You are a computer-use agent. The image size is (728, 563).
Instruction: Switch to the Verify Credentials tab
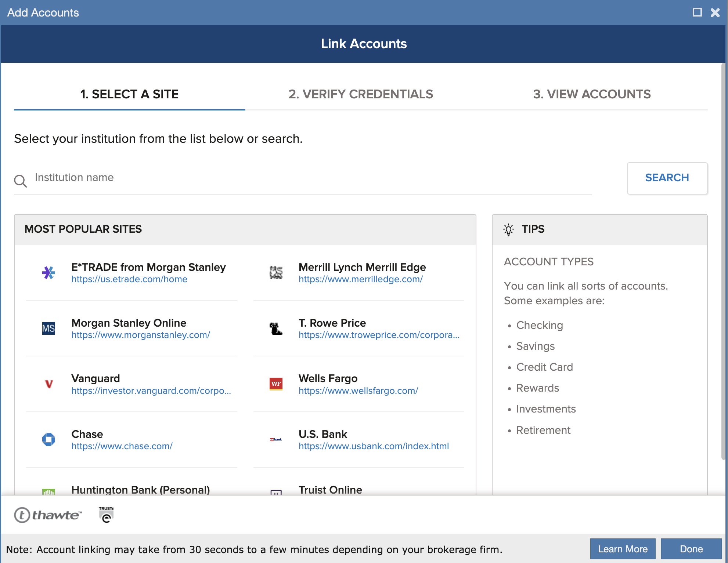(x=361, y=94)
